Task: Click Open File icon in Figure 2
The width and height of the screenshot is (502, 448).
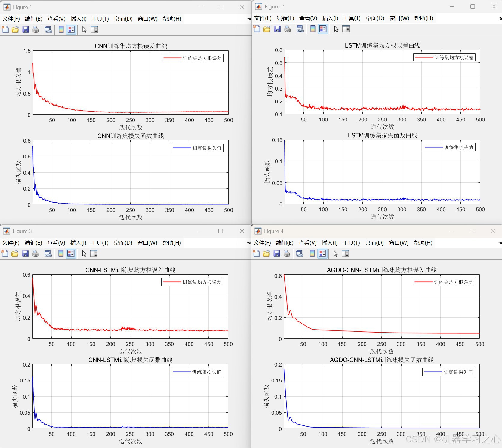Action: pos(267,29)
